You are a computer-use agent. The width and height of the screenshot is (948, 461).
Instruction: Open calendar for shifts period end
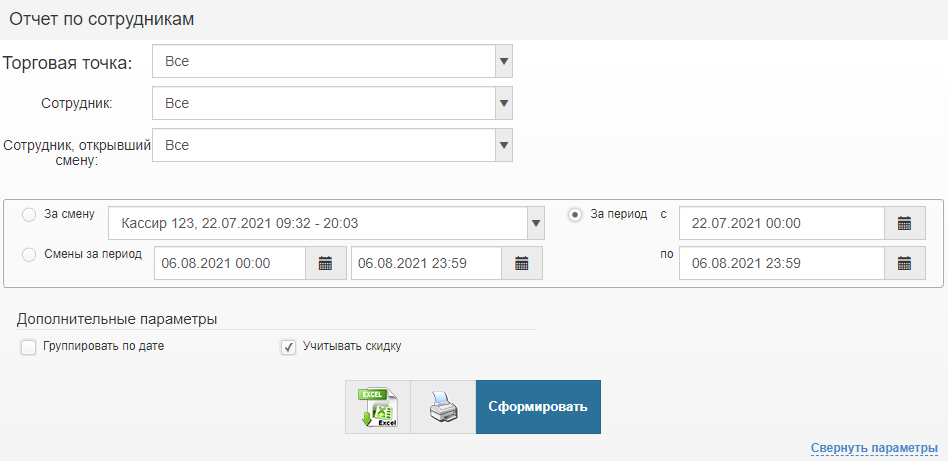521,263
